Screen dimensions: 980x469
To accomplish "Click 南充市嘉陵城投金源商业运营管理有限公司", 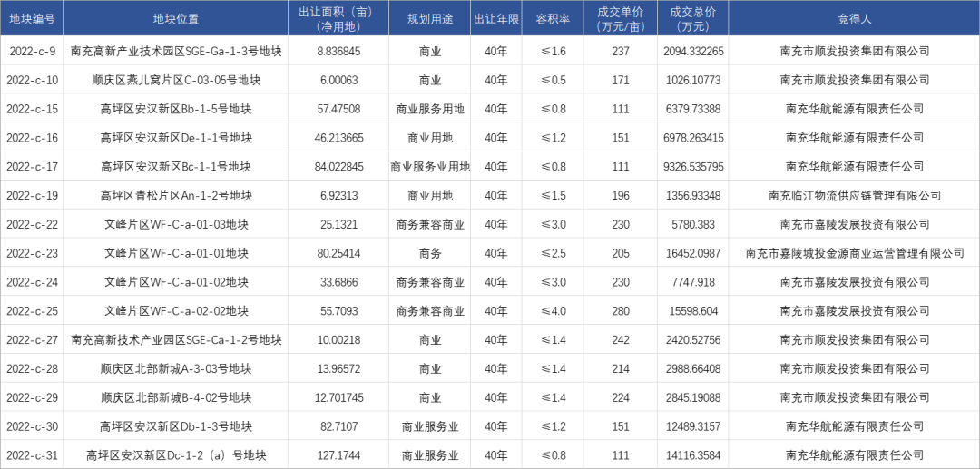I will (x=854, y=253).
